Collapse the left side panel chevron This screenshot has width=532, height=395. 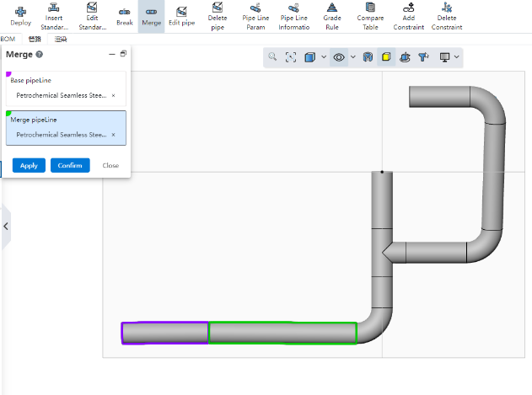click(x=6, y=227)
